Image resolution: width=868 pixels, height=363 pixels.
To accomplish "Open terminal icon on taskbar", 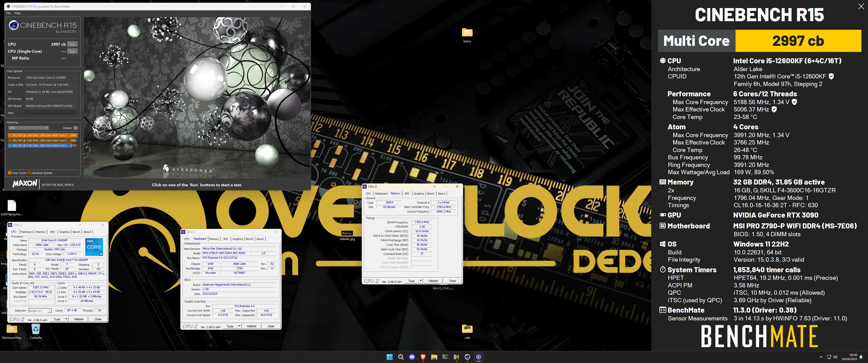I will [445, 357].
